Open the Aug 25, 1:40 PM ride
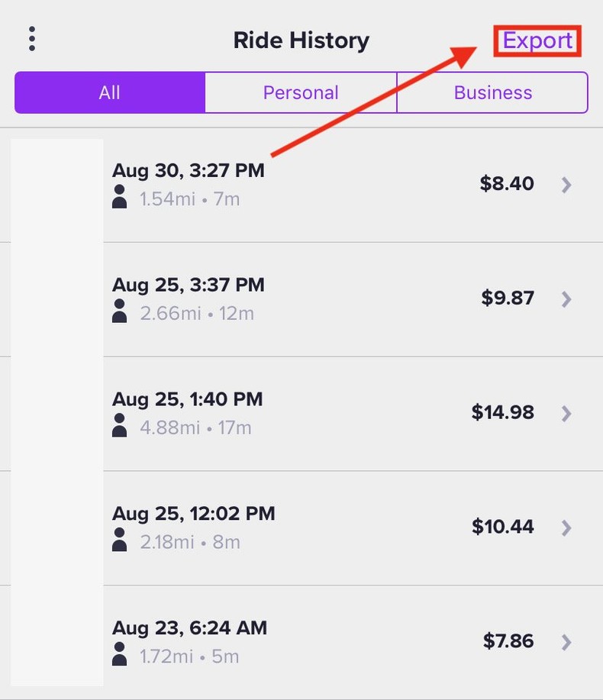Viewport: 603px width, 700px height. pos(188,398)
